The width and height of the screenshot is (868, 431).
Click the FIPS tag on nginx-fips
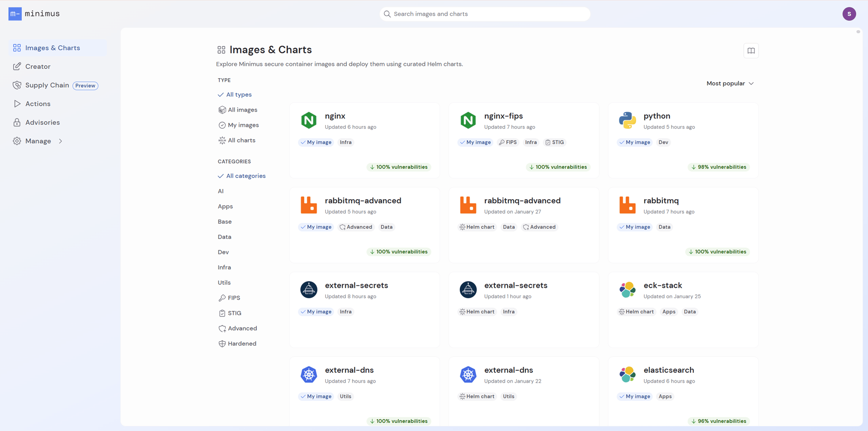pos(508,142)
